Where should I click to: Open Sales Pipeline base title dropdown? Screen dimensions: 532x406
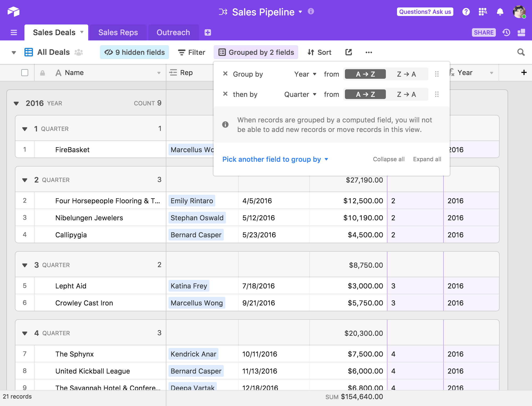pos(301,12)
